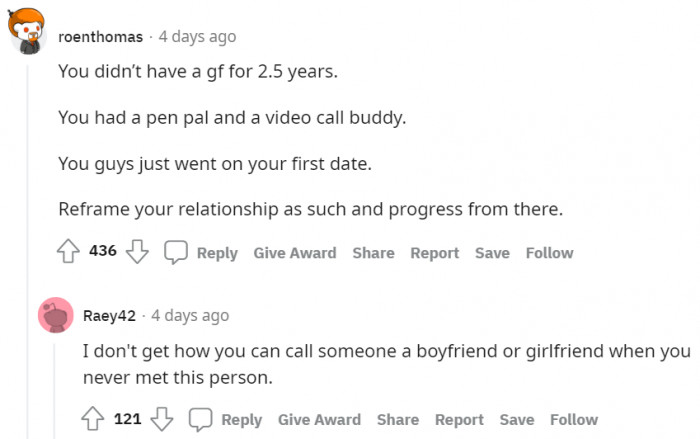
Task: Open roenthomas's user profile link
Action: coord(100,37)
